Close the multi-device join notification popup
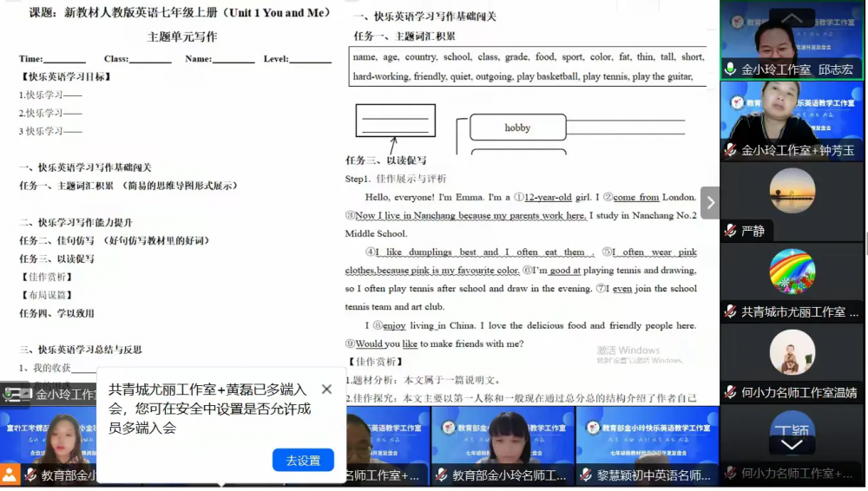Image resolution: width=868 pixels, height=491 pixels. 326,390
